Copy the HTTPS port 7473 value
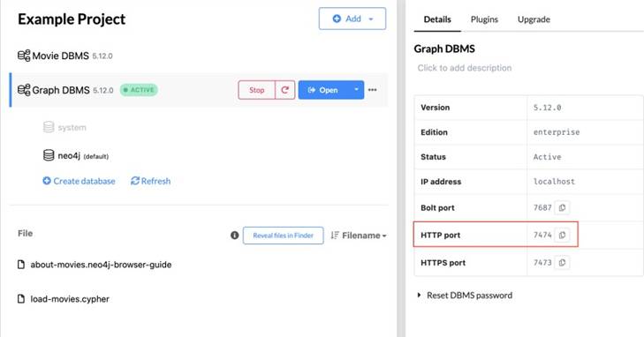The image size is (644, 337). tap(562, 262)
